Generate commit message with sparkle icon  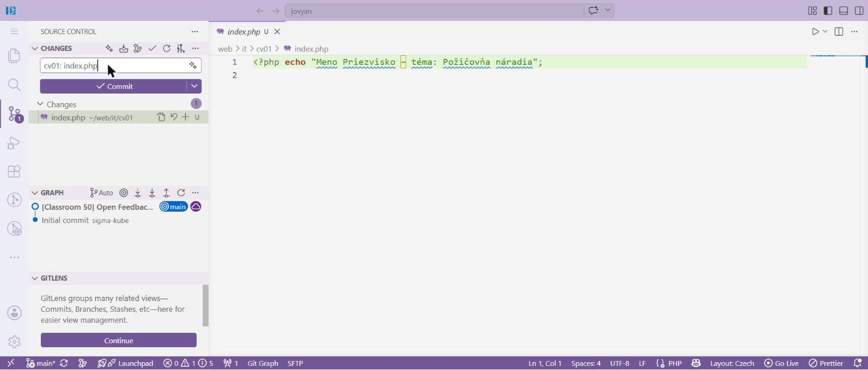tap(193, 65)
